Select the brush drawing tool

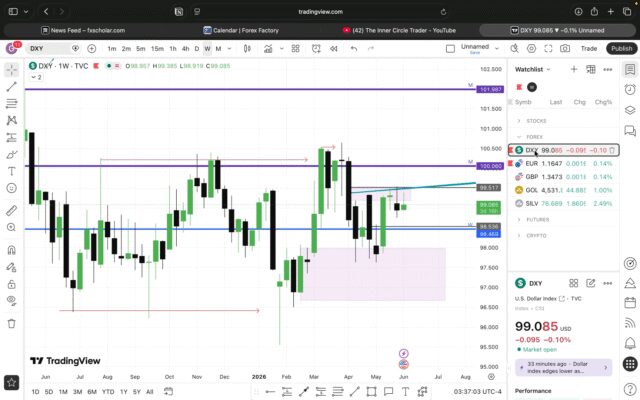tap(11, 155)
